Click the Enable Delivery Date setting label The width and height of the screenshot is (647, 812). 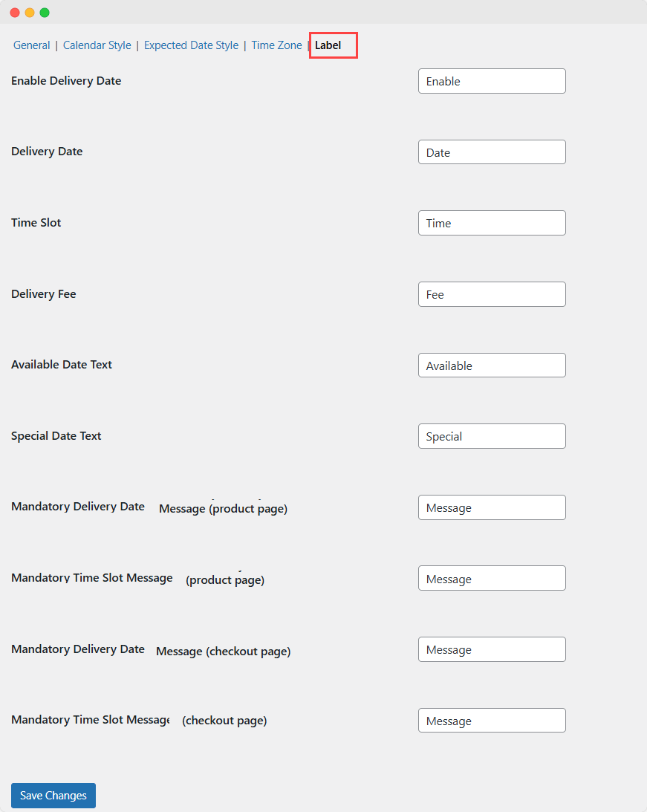[x=66, y=81]
